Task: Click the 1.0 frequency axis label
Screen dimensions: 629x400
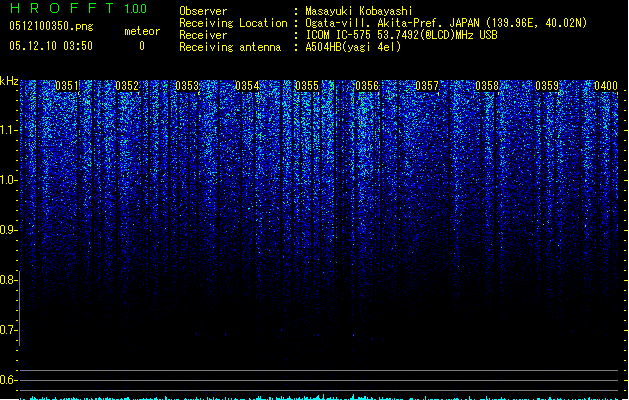Action: [8, 180]
